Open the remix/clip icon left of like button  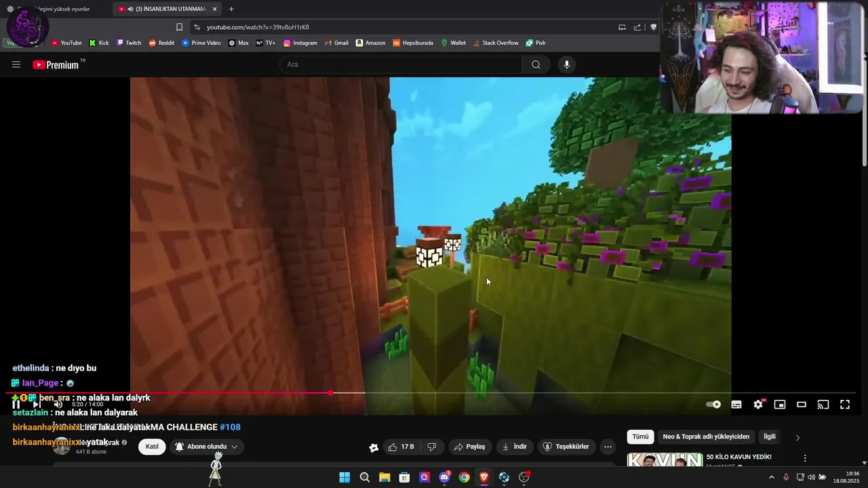[x=374, y=447]
